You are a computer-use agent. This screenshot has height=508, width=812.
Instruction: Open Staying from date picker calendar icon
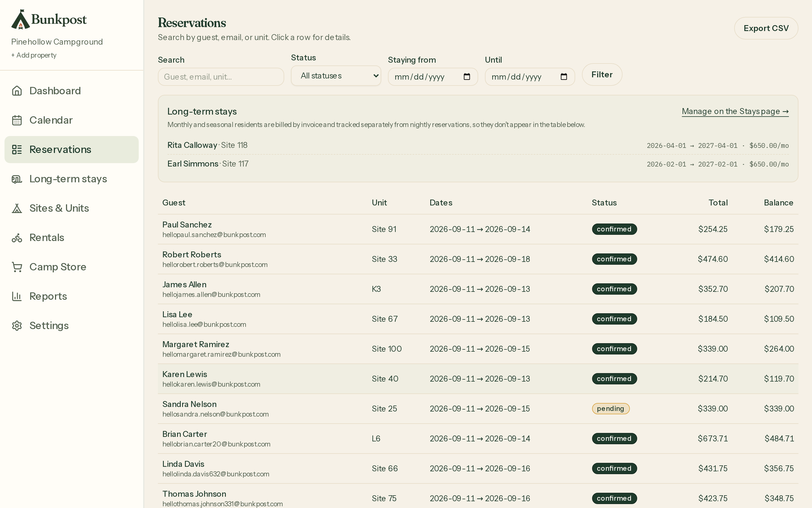tap(467, 76)
